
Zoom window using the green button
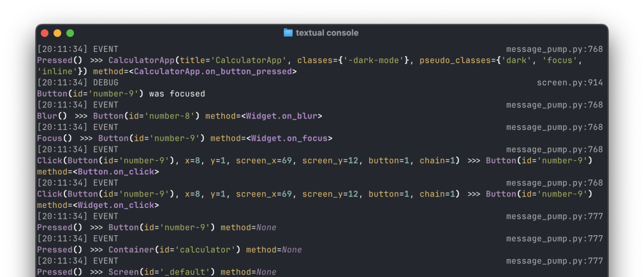click(x=70, y=33)
